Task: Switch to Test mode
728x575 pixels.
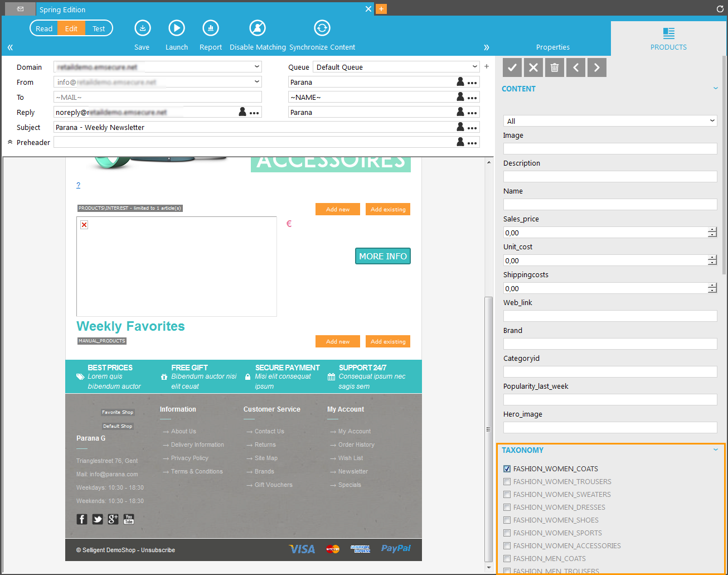Action: pos(99,28)
